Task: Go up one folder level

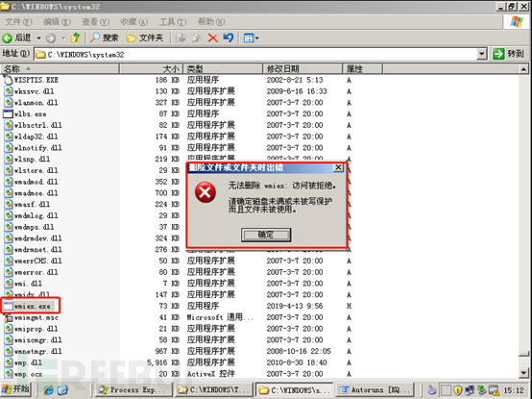Action: [75, 38]
